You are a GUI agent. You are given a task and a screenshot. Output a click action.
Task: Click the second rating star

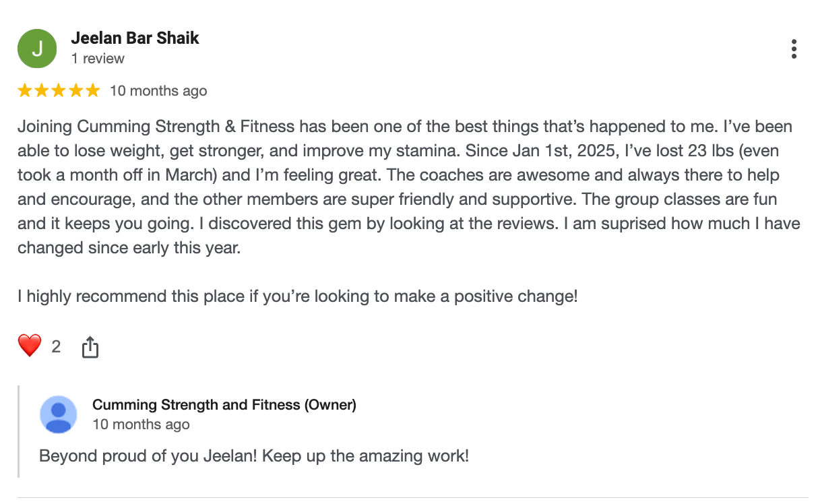(42, 91)
